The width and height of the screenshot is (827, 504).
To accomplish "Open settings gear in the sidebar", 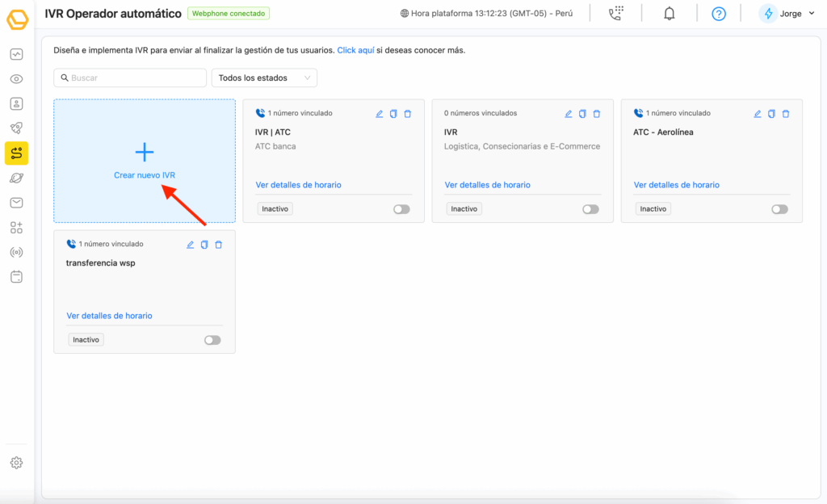I will [x=16, y=463].
